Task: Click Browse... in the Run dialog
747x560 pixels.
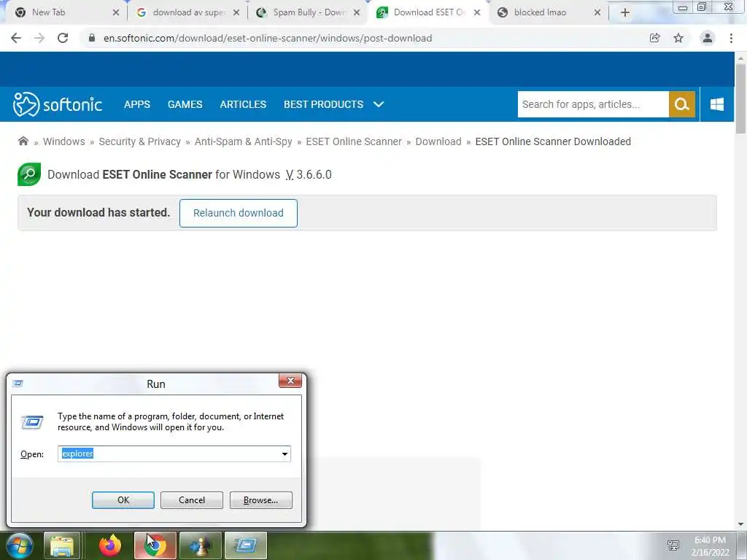Action: coord(260,500)
